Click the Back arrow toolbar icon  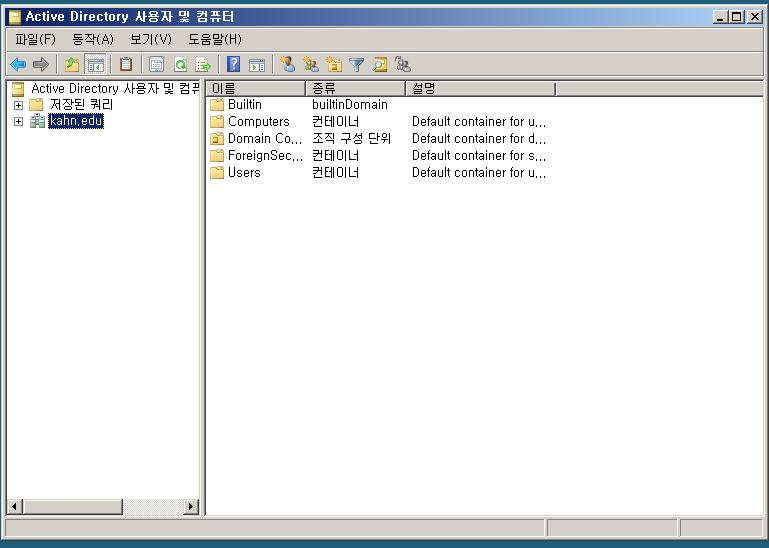click(x=18, y=64)
